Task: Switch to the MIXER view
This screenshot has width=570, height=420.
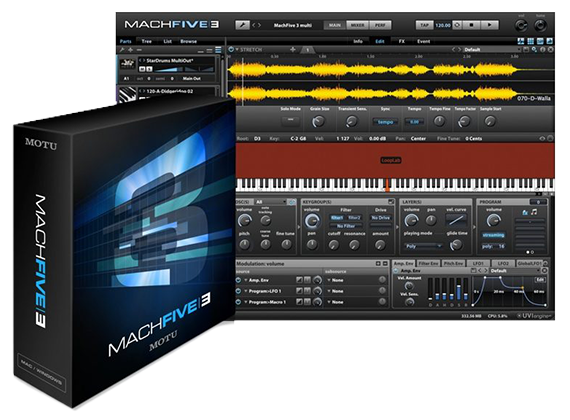Action: [357, 25]
